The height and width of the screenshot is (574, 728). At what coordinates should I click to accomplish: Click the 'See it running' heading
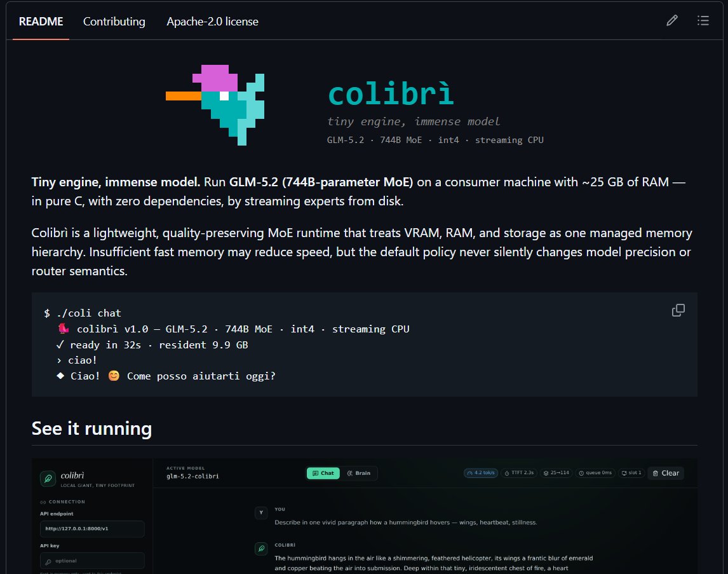click(x=92, y=428)
